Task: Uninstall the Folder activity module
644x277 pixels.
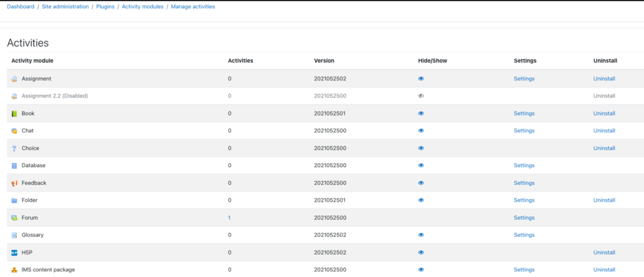Action: [x=604, y=200]
